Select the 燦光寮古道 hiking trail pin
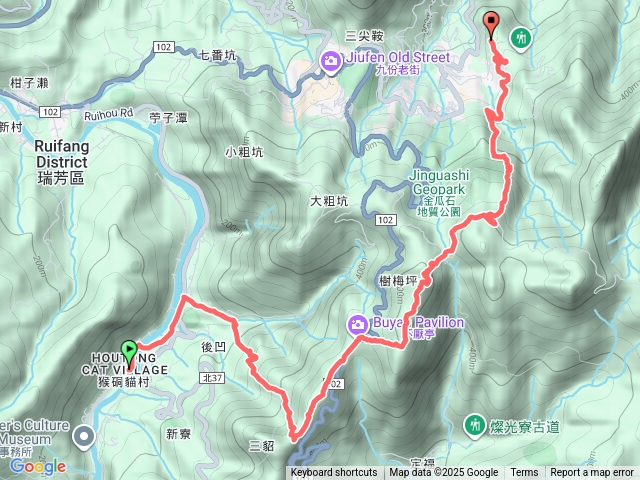The image size is (640, 480). point(474,427)
